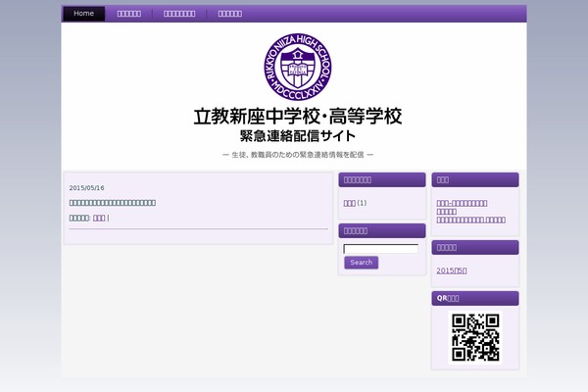The image size is (588, 392).
Task: Focus the sidebar search text field
Action: pyautogui.click(x=380, y=249)
